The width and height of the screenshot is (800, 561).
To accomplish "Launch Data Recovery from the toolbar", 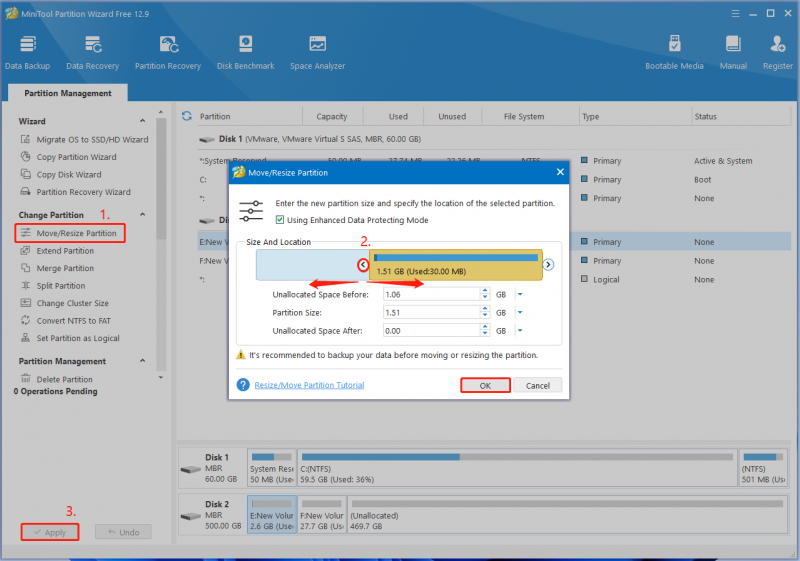I will coord(92,53).
